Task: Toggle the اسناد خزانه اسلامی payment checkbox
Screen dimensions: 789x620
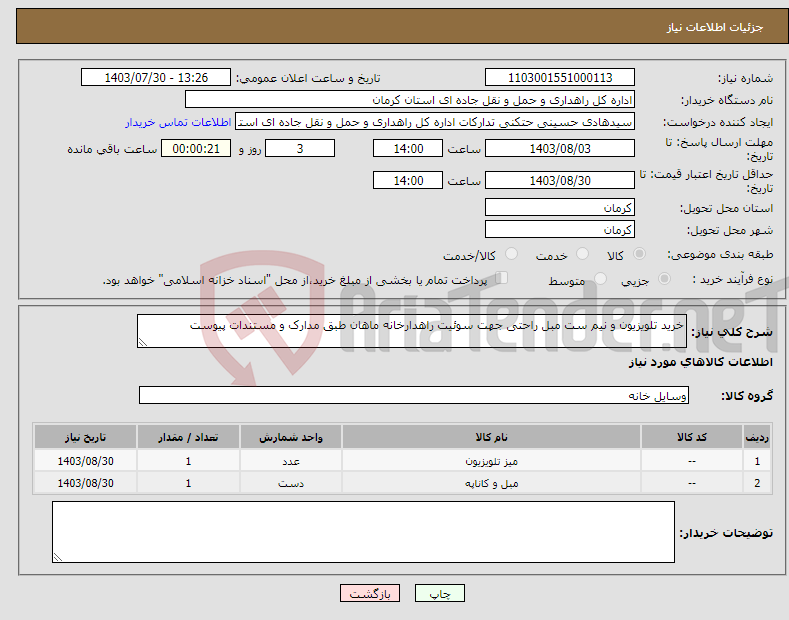Action: [502, 278]
